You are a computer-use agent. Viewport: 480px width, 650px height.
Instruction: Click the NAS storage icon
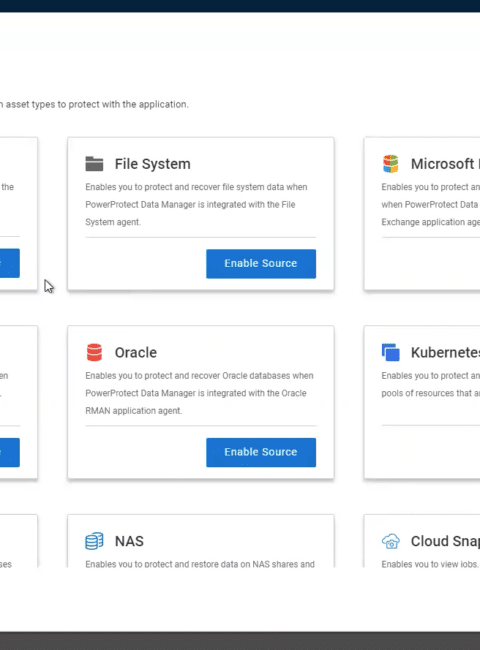coord(94,541)
